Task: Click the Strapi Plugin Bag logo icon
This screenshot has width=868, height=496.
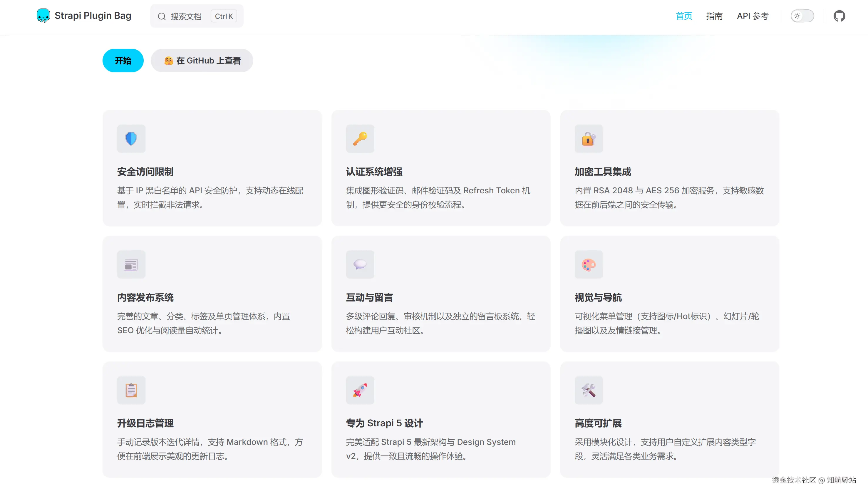Action: point(43,16)
